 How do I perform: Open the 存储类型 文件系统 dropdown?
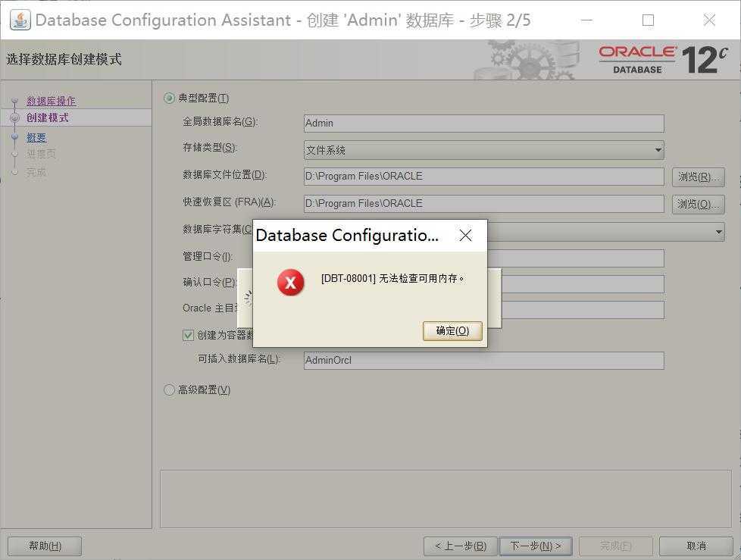pos(484,150)
